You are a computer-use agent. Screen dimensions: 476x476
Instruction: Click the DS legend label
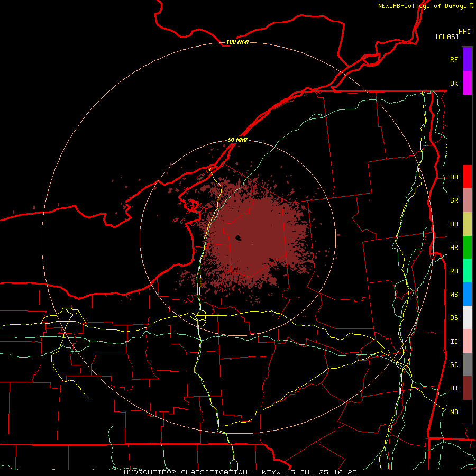click(454, 318)
